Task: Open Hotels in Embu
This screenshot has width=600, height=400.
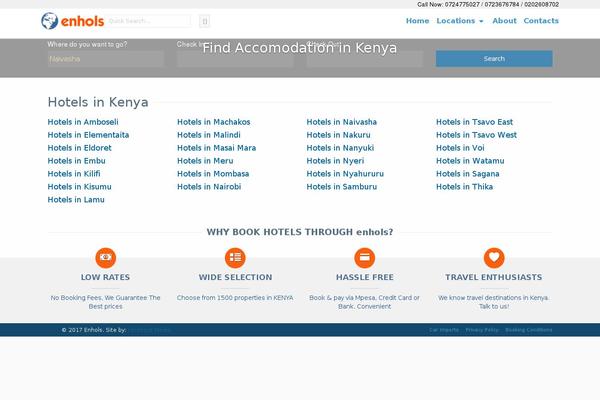Action: 77,161
